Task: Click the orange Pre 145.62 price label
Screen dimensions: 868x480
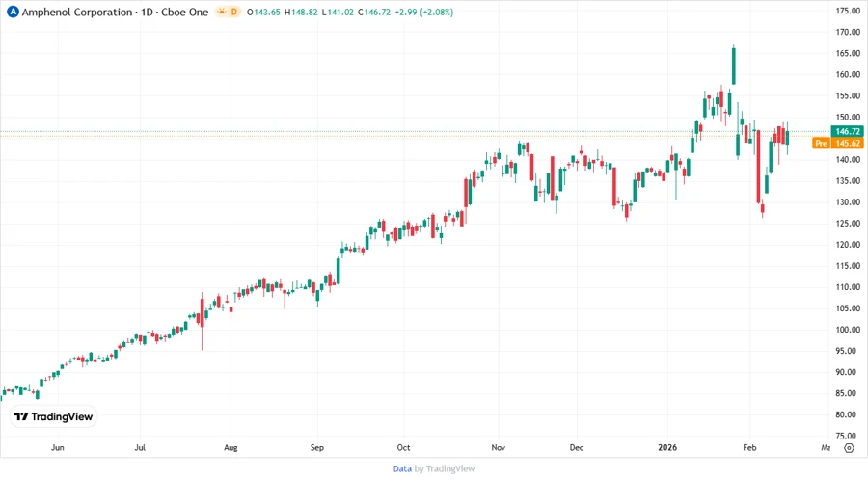Action: pyautogui.click(x=837, y=144)
